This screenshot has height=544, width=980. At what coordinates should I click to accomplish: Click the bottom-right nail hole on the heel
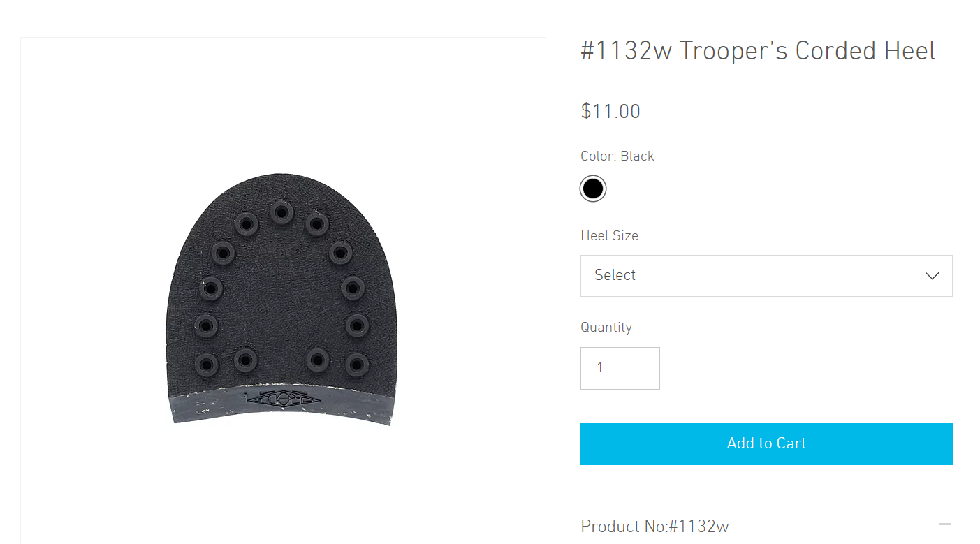(x=357, y=363)
